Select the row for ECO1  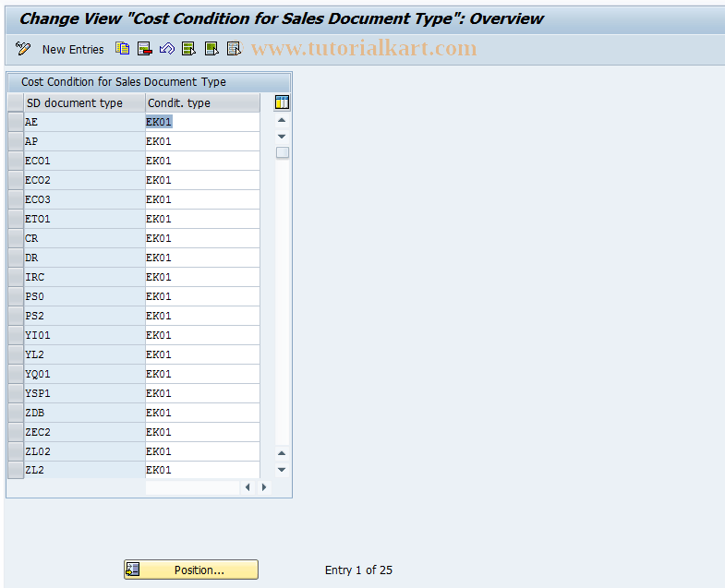click(16, 161)
